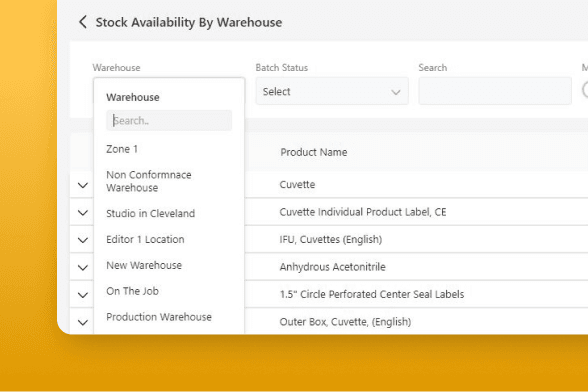Expand the Cuvette product row
This screenshot has width=588, height=392.
pyautogui.click(x=83, y=185)
